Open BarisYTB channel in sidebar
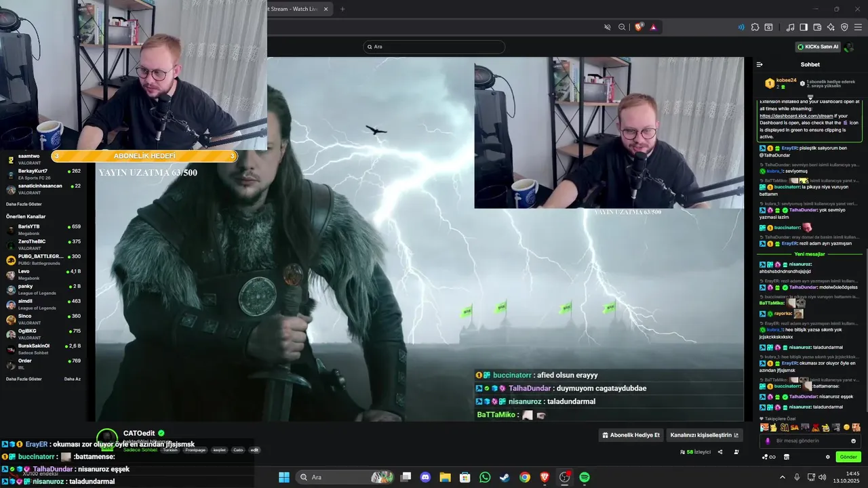The height and width of the screenshot is (488, 868). pos(43,230)
